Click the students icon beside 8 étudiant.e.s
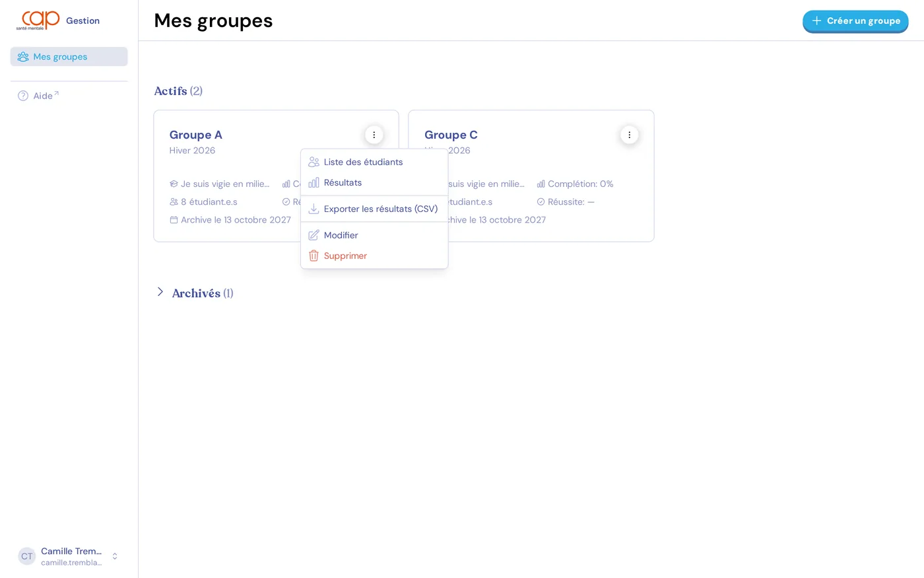924x578 pixels. tap(174, 202)
